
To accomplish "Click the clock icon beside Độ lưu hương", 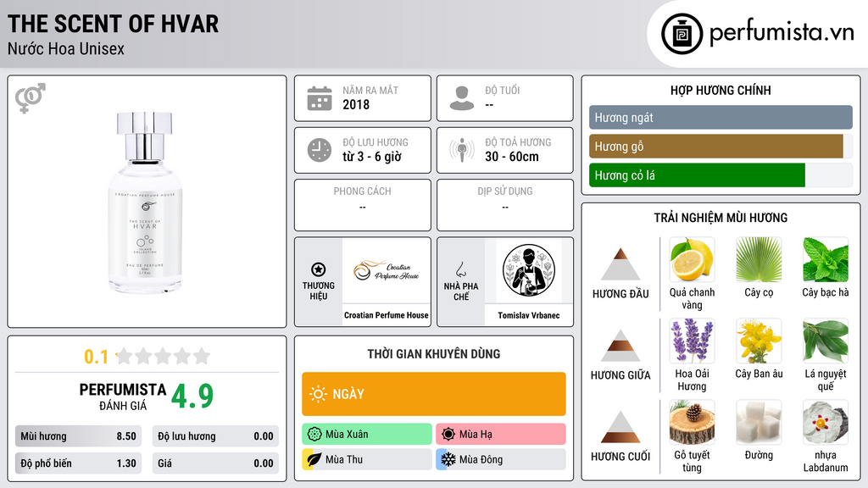I will [x=320, y=150].
